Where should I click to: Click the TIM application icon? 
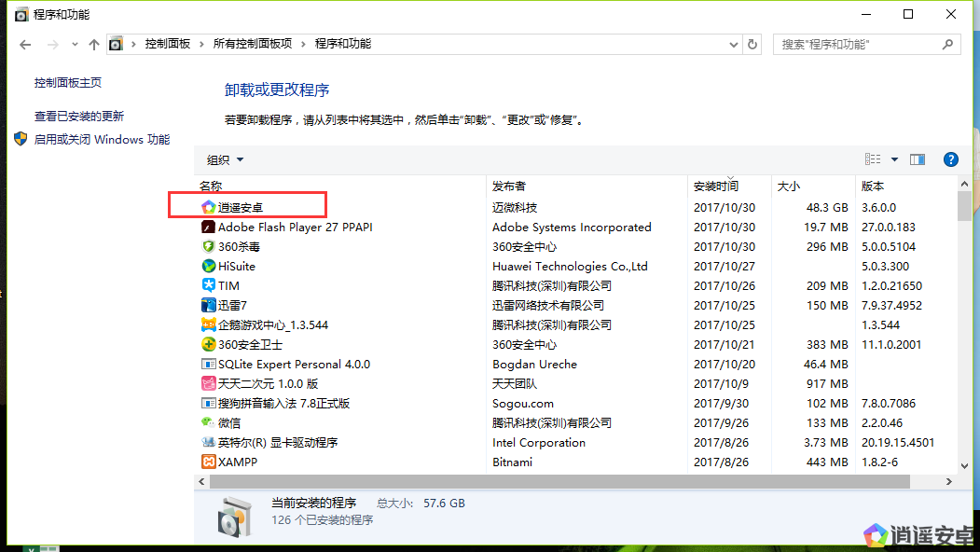pos(209,285)
